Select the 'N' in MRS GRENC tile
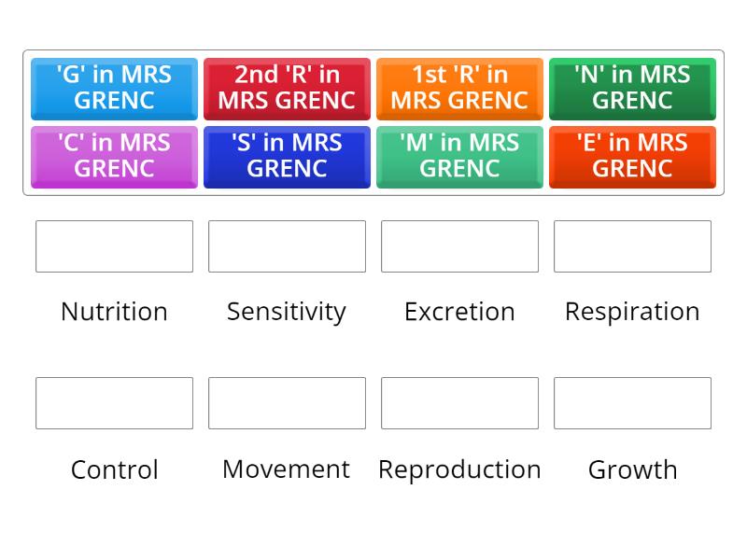This screenshot has width=747, height=560. click(632, 89)
